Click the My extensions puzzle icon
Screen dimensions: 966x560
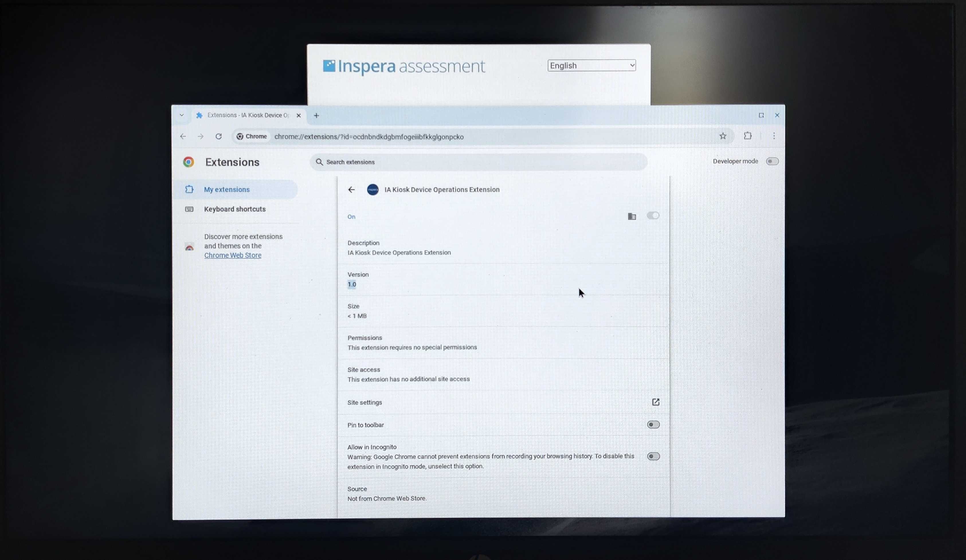tap(189, 189)
